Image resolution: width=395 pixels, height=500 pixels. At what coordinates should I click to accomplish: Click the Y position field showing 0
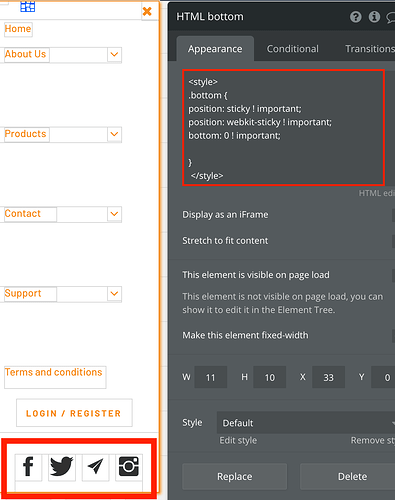tap(383, 377)
